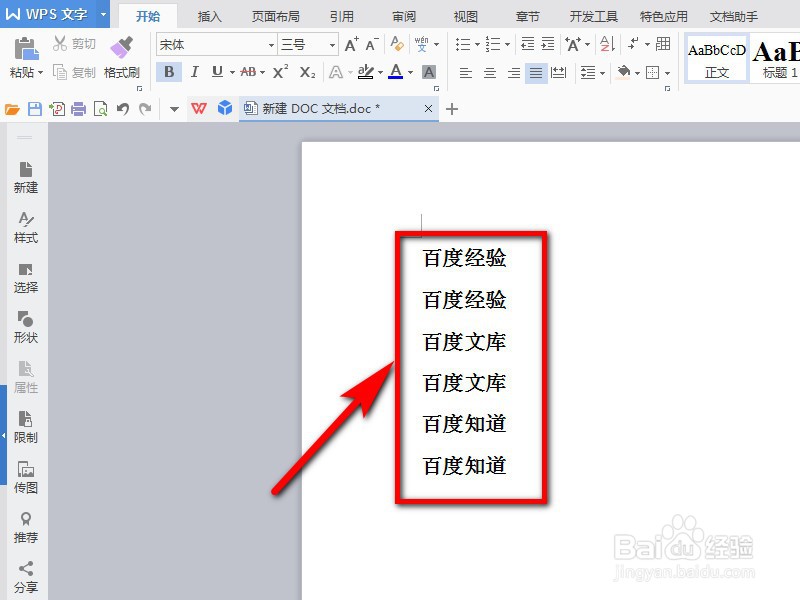Click the 形状 (Shapes) sidebar button
The image size is (800, 600).
click(x=26, y=327)
